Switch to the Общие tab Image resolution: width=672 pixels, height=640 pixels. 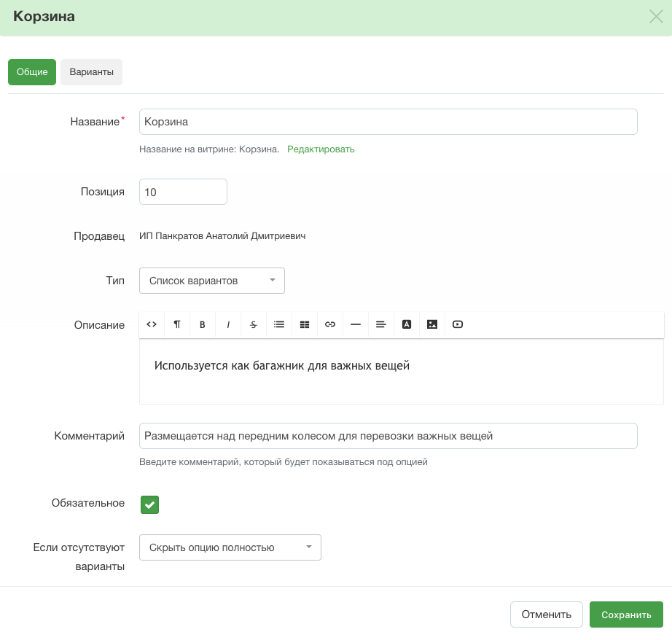pyautogui.click(x=32, y=72)
